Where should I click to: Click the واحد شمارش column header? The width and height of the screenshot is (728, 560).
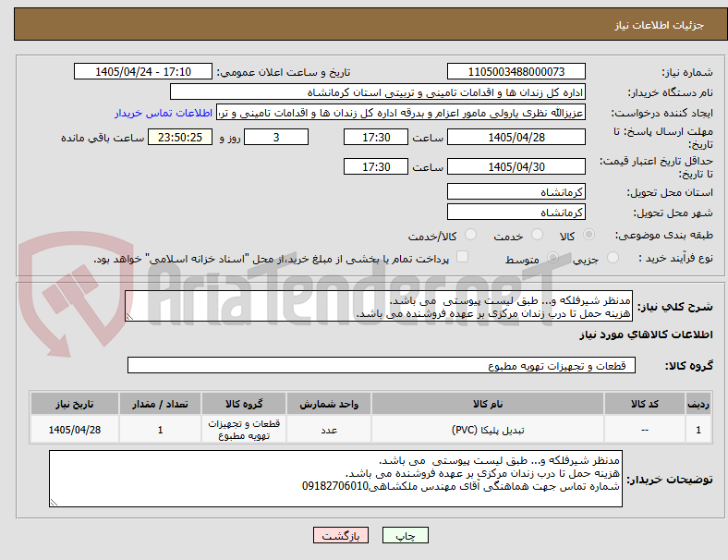[x=329, y=404]
